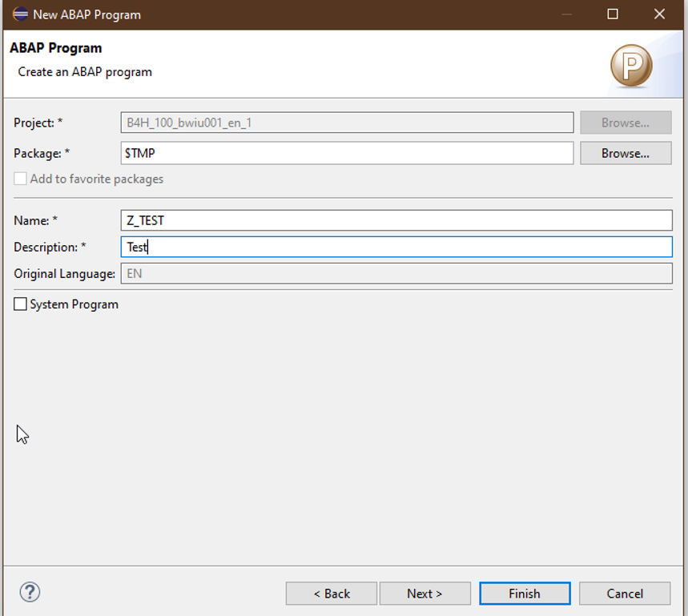Click the 'Create an ABAP program' text
Viewport: 688px width, 616px height.
85,72
